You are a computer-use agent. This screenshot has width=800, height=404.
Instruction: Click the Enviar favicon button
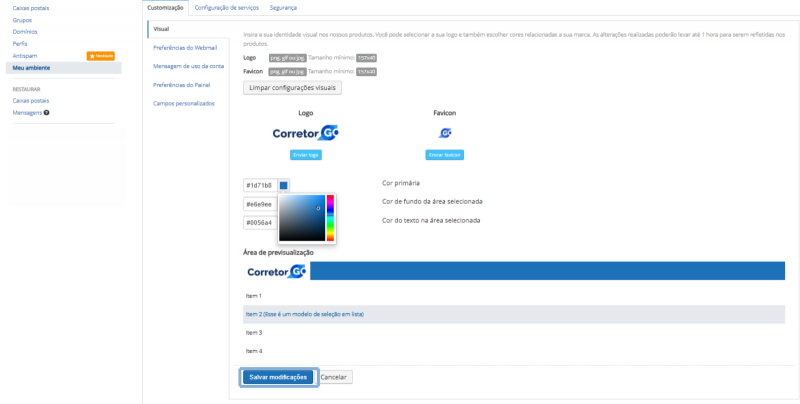click(x=444, y=155)
